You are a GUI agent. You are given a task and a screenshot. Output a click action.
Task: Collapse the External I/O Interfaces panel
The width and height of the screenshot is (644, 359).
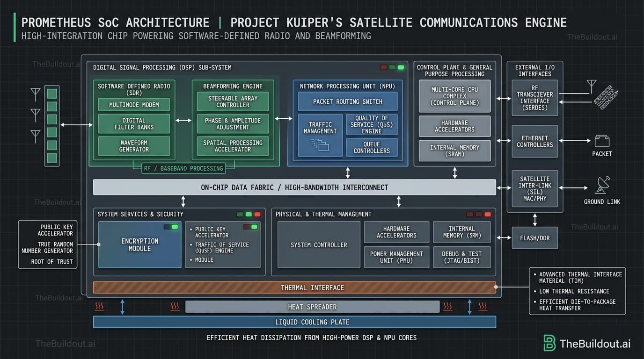[534, 71]
